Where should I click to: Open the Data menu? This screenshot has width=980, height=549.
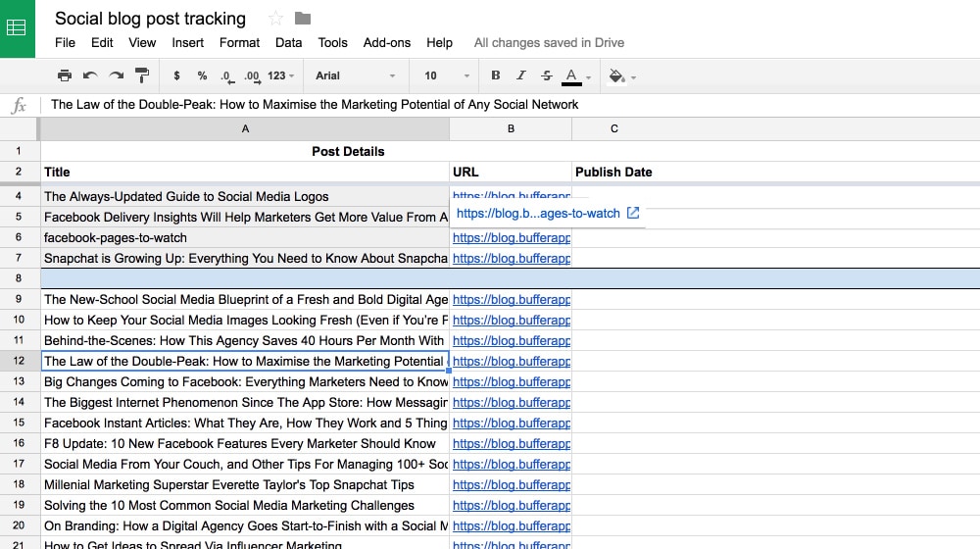click(288, 42)
